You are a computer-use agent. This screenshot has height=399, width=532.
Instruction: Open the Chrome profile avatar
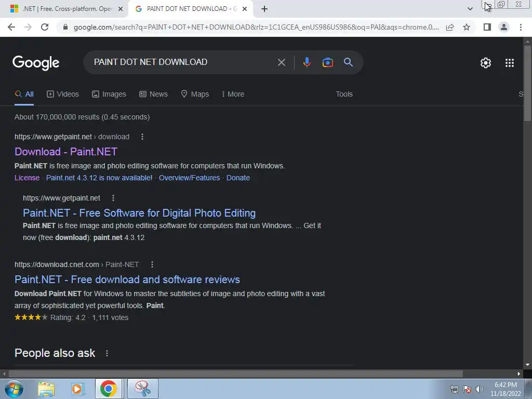click(x=504, y=27)
